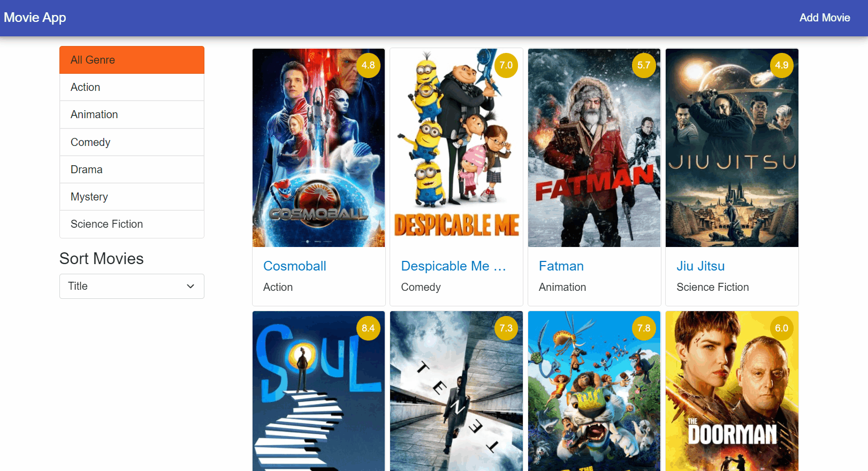Open the Sort Movies Title dropdown
Viewport: 868px width, 471px height.
pyautogui.click(x=132, y=286)
